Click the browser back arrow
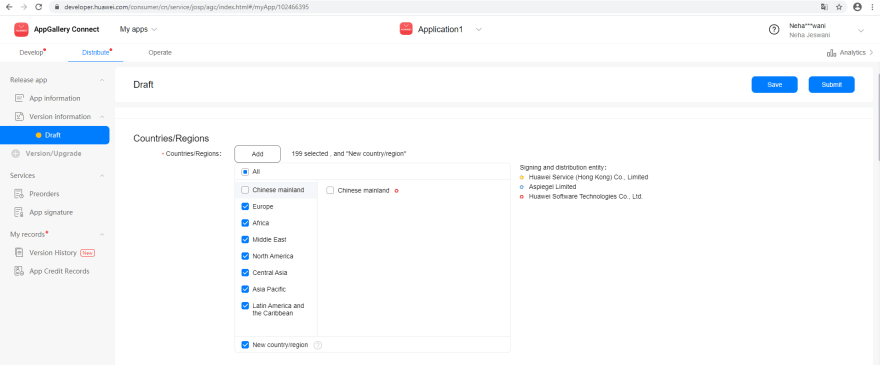The image size is (880, 365). click(8, 7)
